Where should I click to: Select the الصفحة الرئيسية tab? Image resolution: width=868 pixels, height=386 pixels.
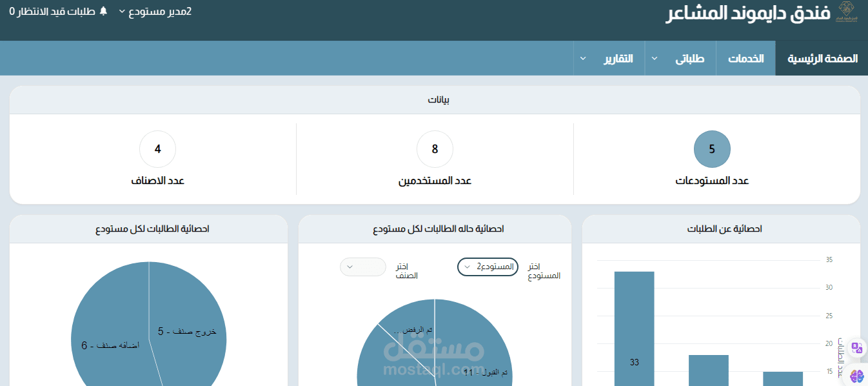point(821,57)
